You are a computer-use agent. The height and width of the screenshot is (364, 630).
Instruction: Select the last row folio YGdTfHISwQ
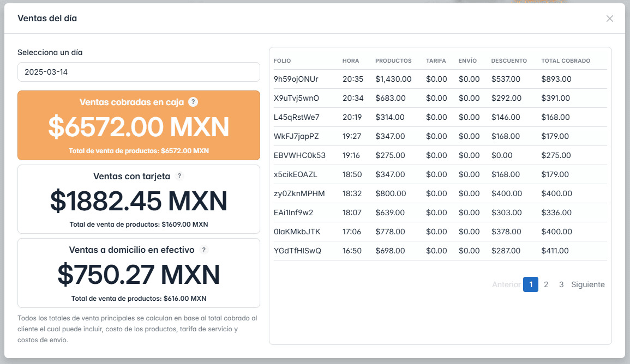(297, 251)
